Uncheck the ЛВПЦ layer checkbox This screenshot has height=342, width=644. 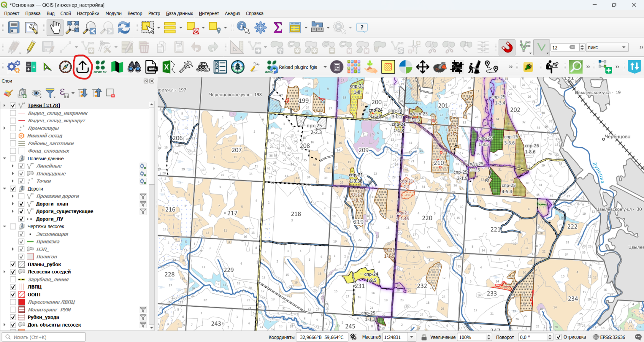point(13,287)
